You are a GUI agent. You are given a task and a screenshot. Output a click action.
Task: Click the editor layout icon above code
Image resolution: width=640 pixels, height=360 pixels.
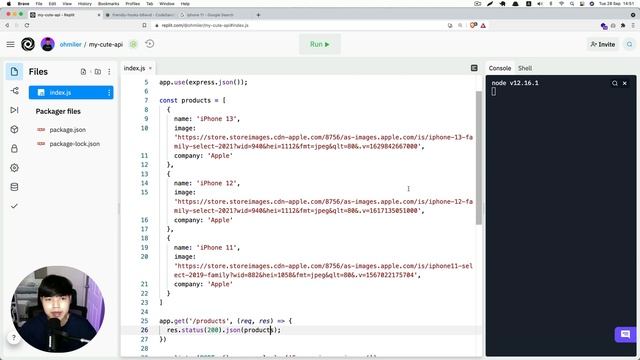point(474,68)
